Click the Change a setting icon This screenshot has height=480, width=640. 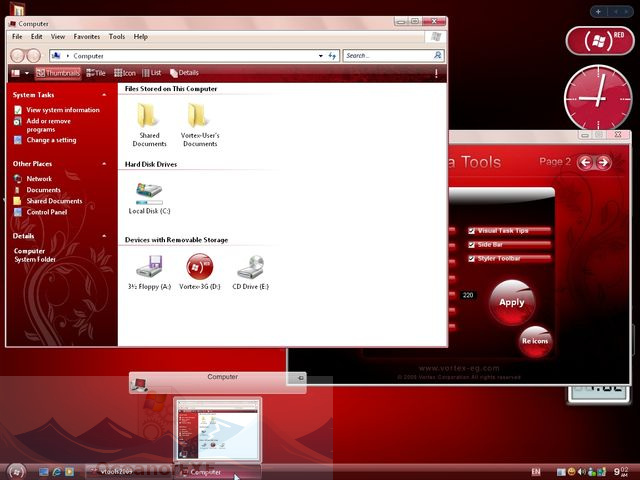[18, 140]
